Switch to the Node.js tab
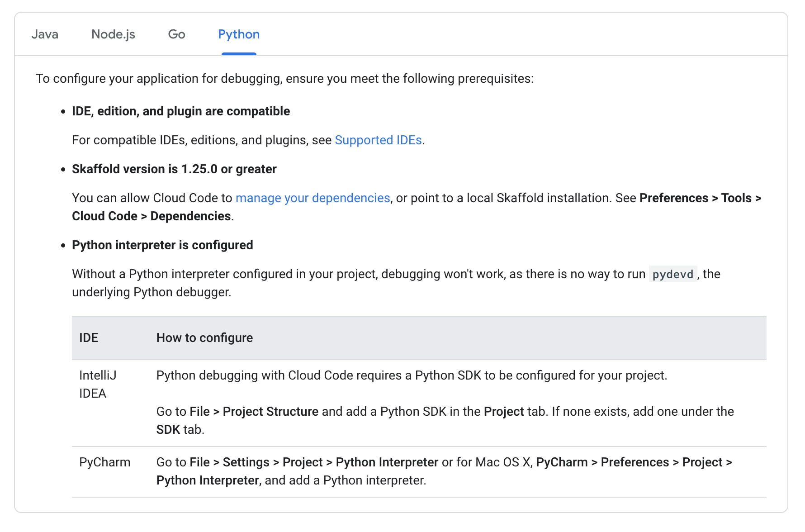The height and width of the screenshot is (532, 805). 113,34
